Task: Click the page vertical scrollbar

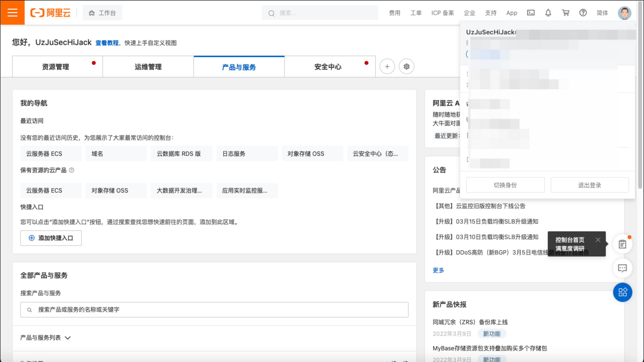Action: [640, 95]
